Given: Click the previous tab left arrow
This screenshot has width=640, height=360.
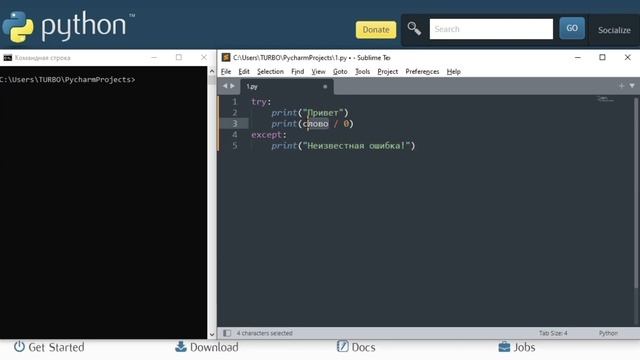Looking at the screenshot, I should click(x=224, y=86).
